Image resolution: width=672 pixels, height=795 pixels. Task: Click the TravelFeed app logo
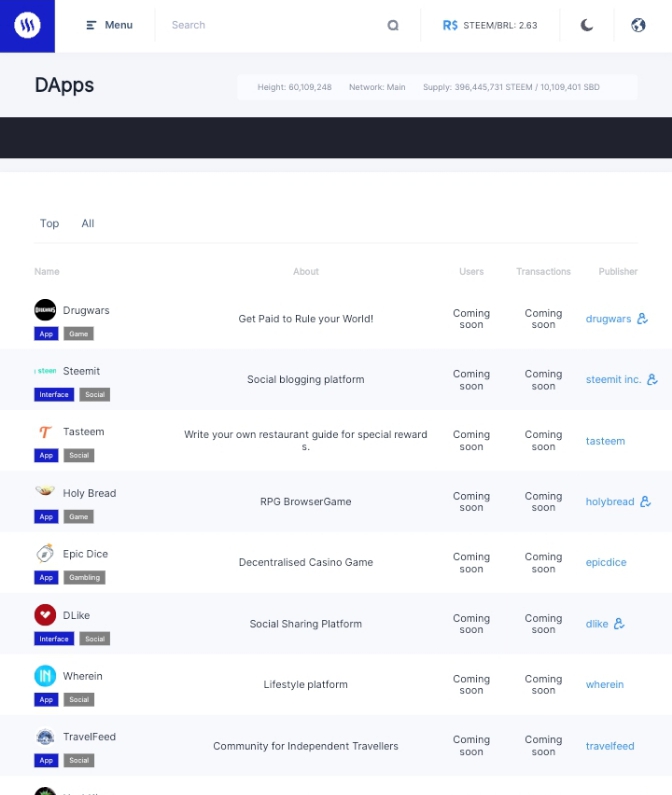[x=45, y=737]
